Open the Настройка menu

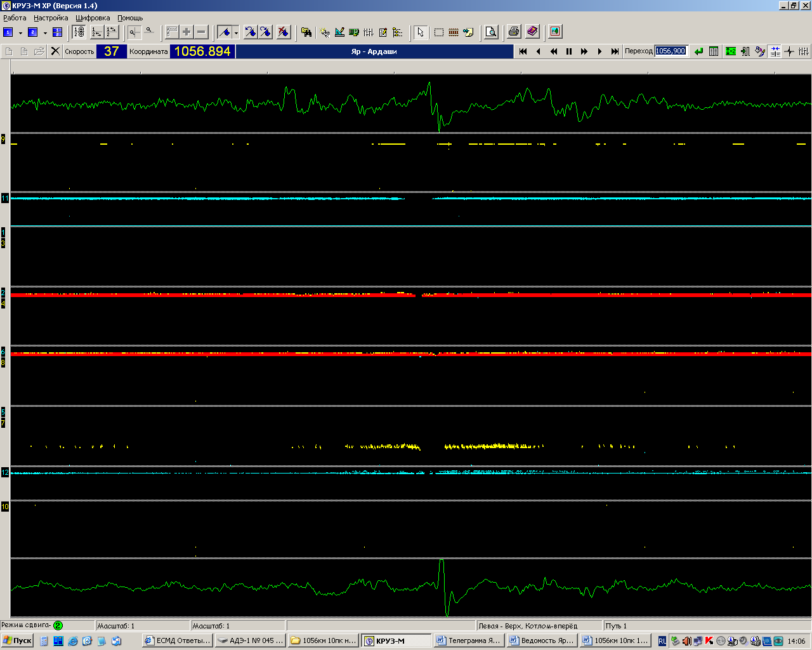click(51, 18)
